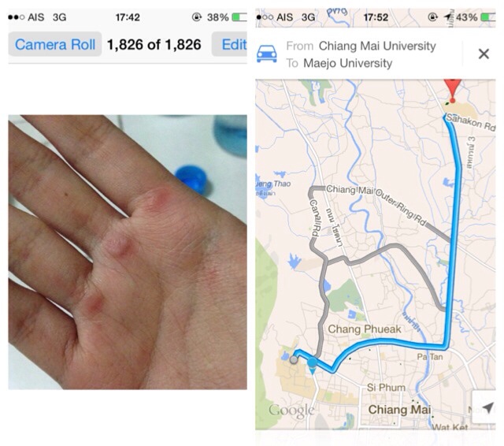Screen dimensions: 504x446
Task: Close the directions with the X icon
Action: tap(484, 54)
